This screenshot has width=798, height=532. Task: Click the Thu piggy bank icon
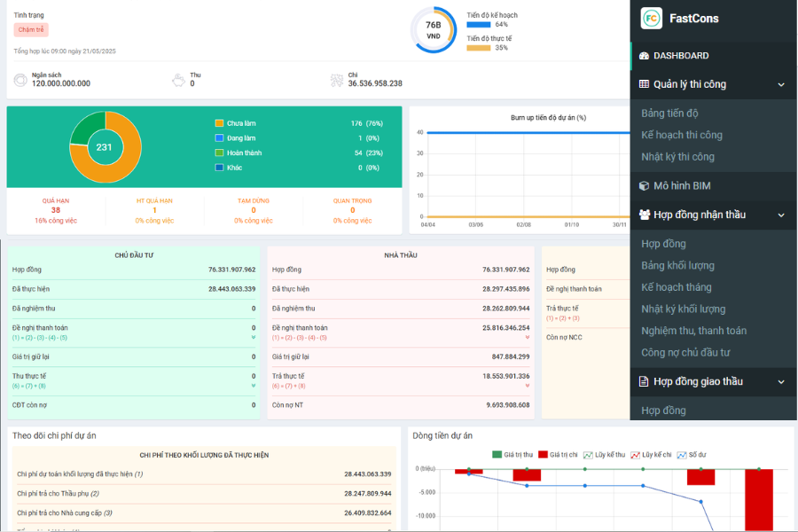click(x=178, y=80)
